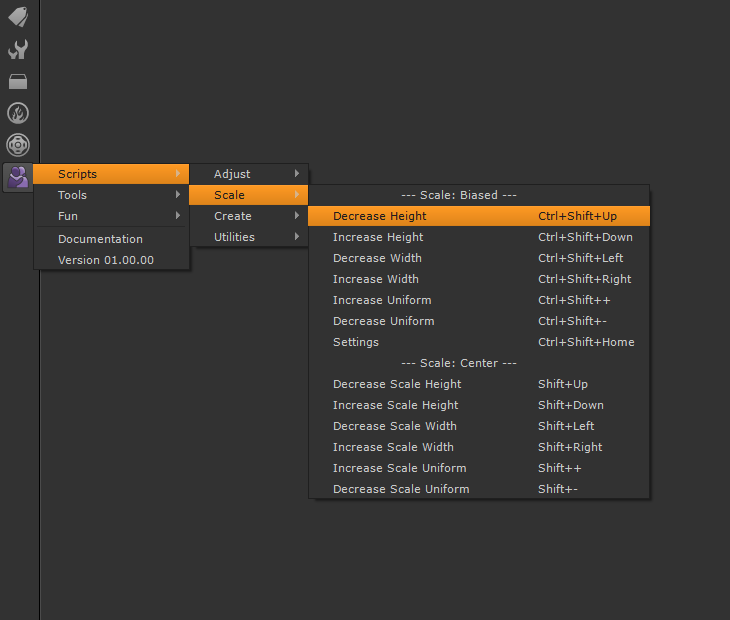Choose Increase Scale Height entry
Viewport: 730px width, 620px height.
479,404
